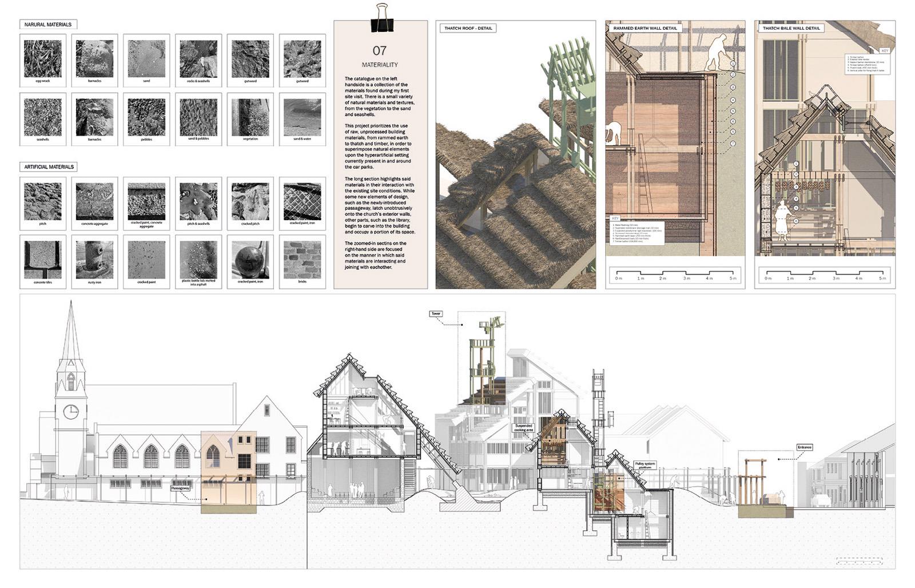Click the black binder clip icon
The height and width of the screenshot is (588, 915).
381,18
